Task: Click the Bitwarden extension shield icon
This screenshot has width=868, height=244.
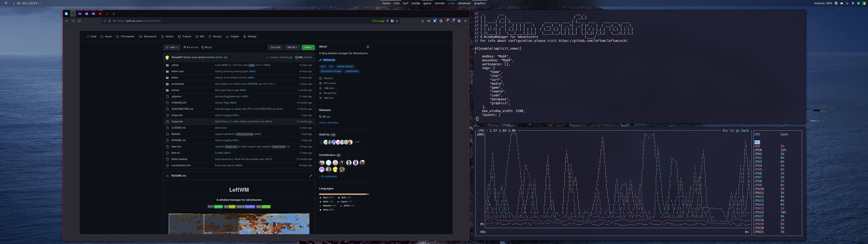Action: (435, 21)
